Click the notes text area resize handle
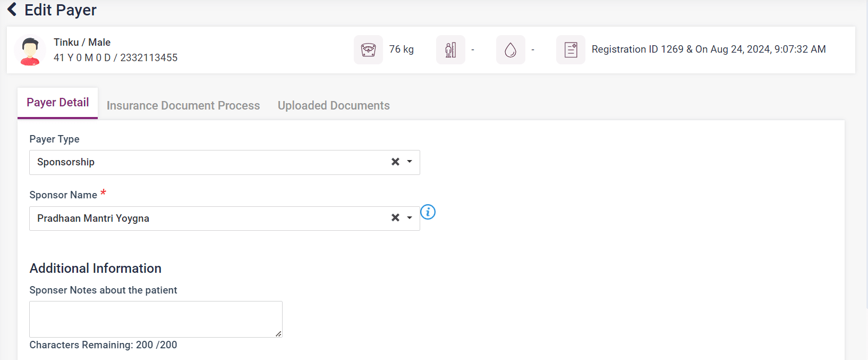The height and width of the screenshot is (360, 868). [x=278, y=333]
